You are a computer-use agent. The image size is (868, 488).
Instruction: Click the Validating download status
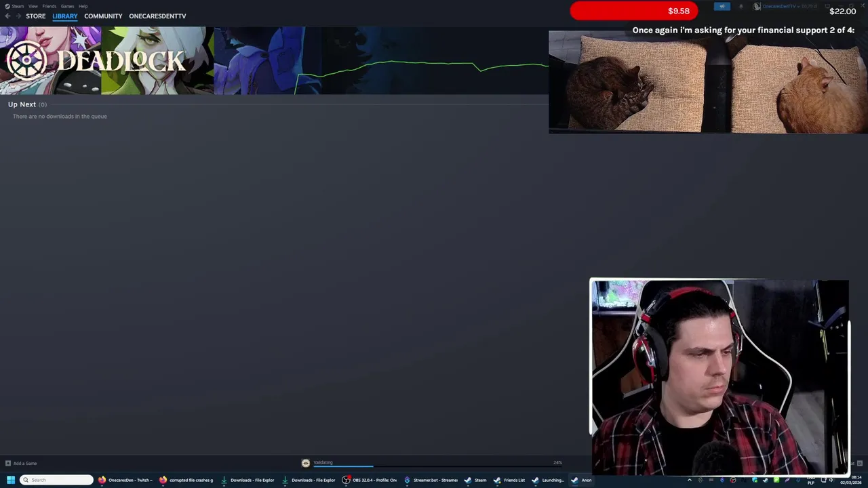(x=323, y=462)
